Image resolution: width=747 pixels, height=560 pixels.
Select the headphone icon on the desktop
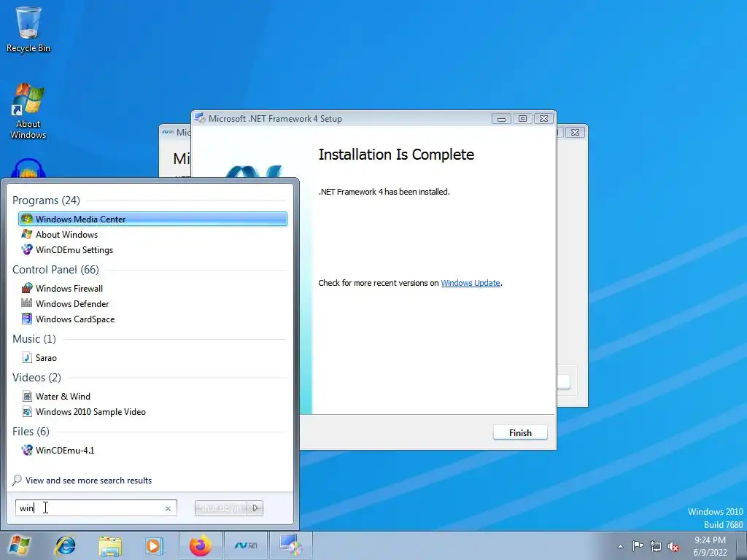pos(28,168)
